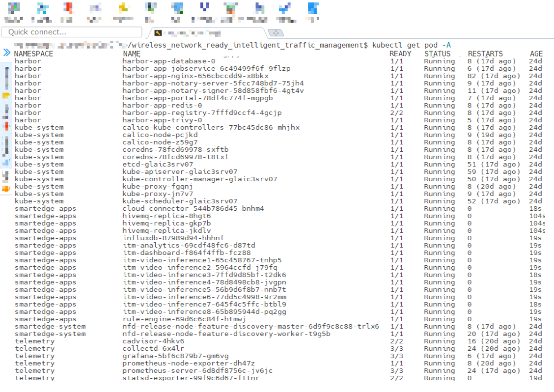This screenshot has width=554, height=392.
Task: Select pod name calico-node-pcjkd
Action: (x=160, y=135)
